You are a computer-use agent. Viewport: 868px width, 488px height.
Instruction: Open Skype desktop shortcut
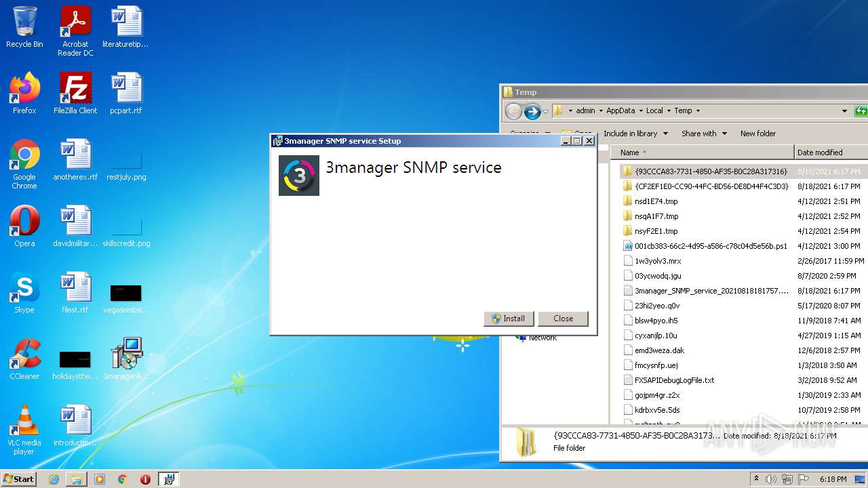[x=24, y=293]
